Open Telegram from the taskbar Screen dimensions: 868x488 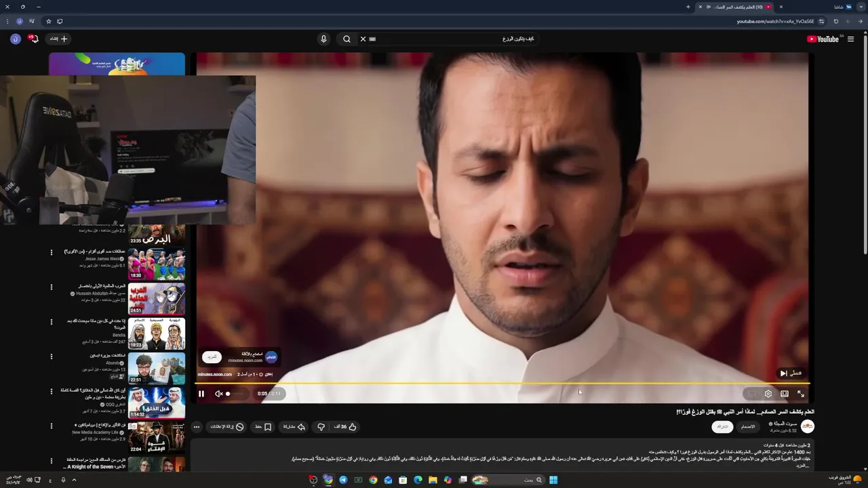343,480
